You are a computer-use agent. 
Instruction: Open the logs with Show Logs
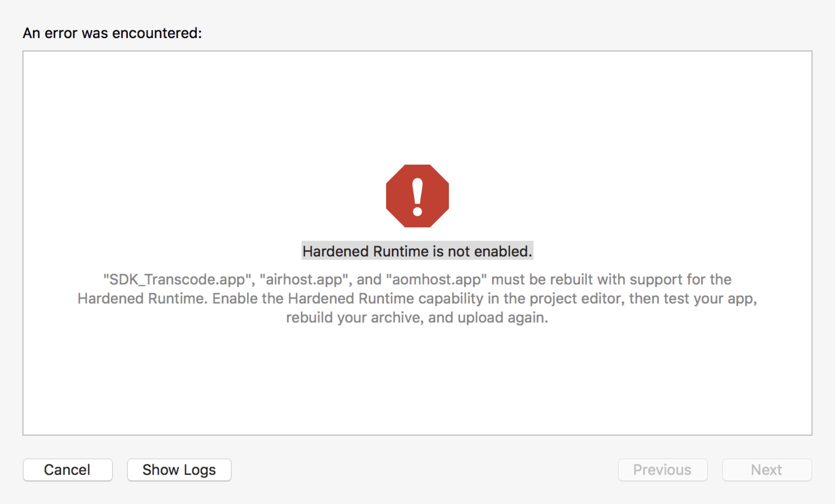click(x=179, y=470)
